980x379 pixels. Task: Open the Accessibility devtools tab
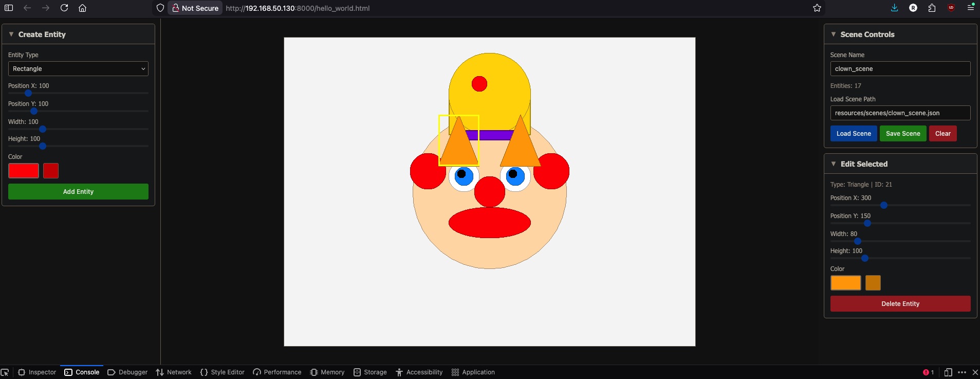(x=419, y=372)
